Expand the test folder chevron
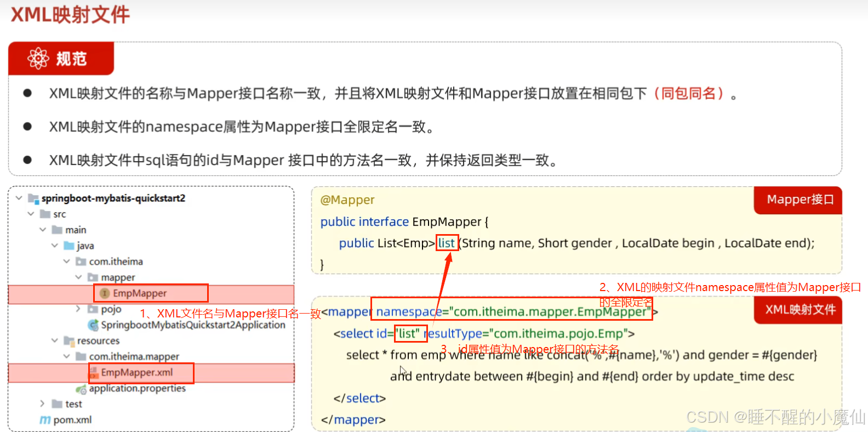The height and width of the screenshot is (432, 868). click(x=42, y=404)
